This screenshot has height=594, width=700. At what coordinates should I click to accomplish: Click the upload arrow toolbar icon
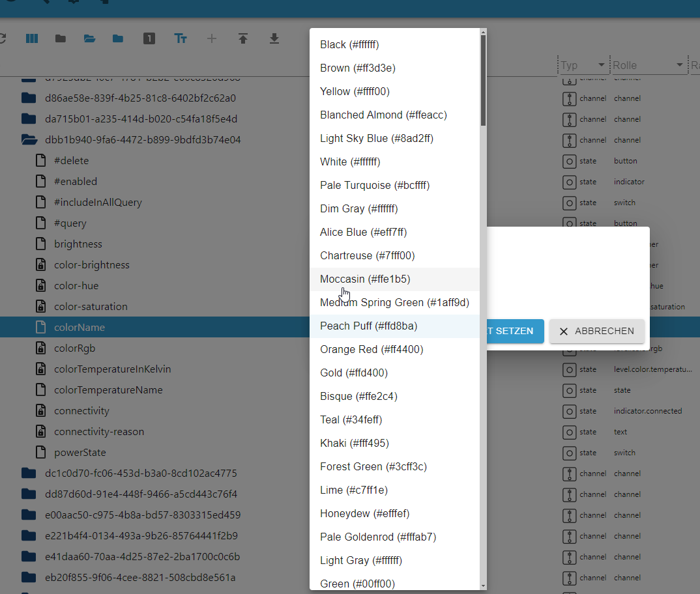pos(243,39)
